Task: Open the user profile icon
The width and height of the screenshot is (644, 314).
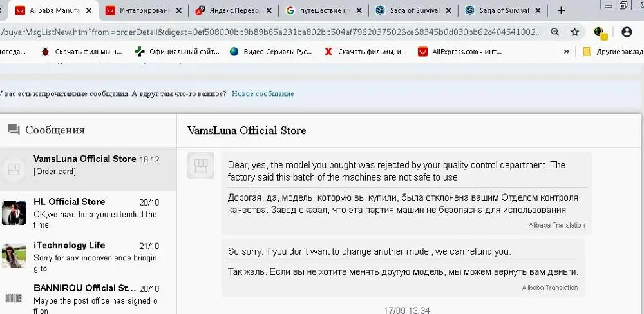Action: coord(627,32)
